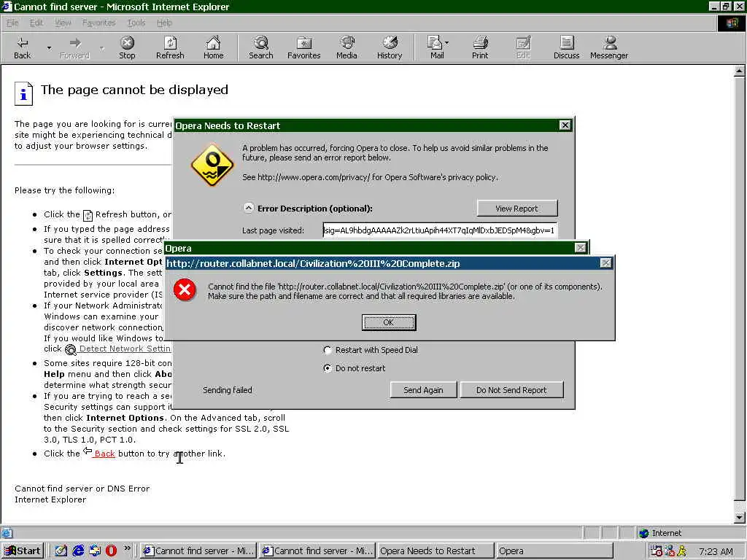
Task: Click the Windows Start button
Action: tap(23, 551)
